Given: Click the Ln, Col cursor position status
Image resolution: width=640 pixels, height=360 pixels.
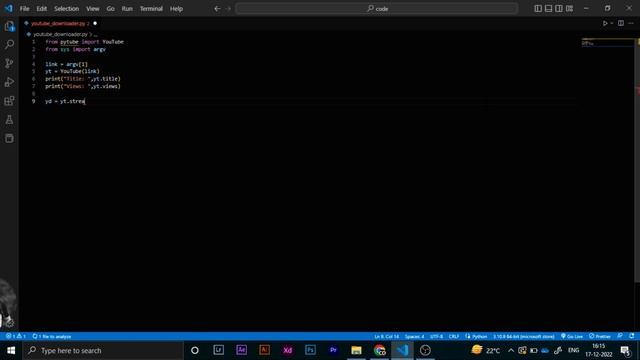Looking at the screenshot, I should [386, 336].
